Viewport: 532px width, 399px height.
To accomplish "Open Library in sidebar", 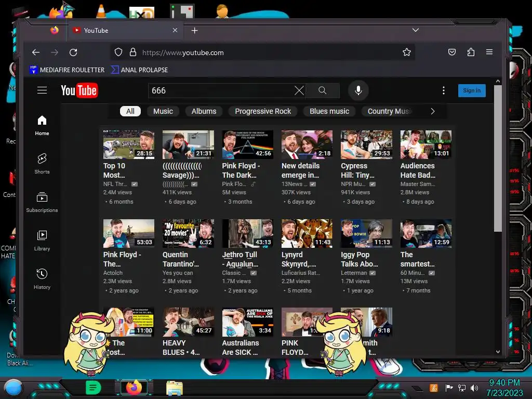I will pyautogui.click(x=42, y=241).
